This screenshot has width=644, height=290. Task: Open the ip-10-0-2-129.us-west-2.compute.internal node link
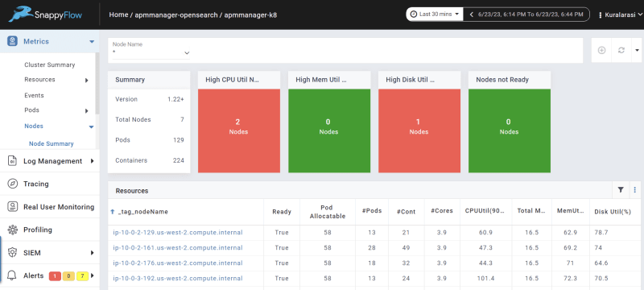click(178, 233)
